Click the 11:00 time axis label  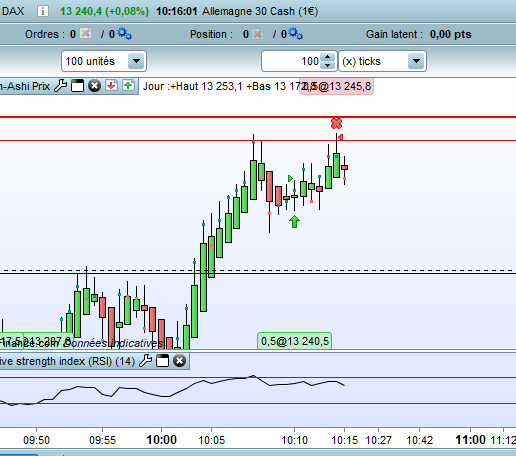(470, 440)
